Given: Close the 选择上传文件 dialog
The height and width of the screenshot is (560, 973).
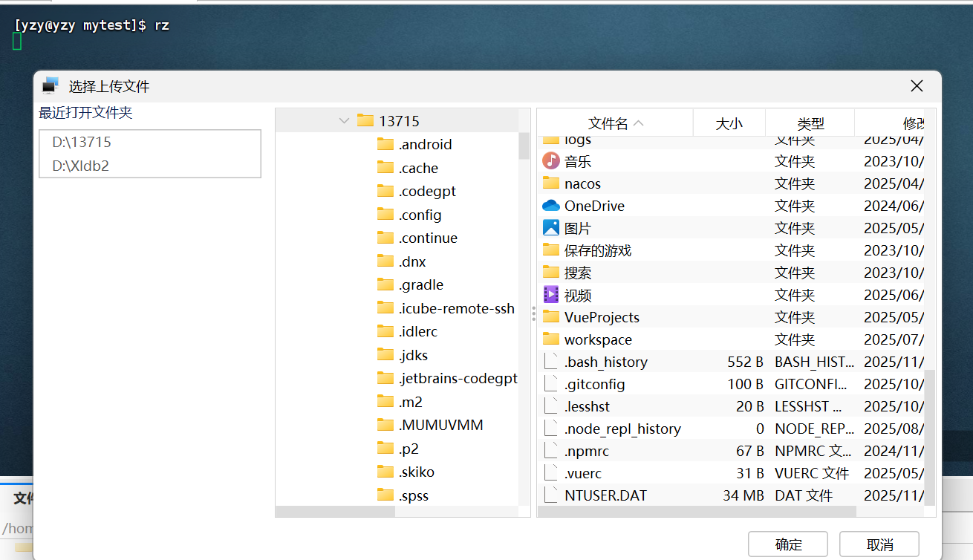Looking at the screenshot, I should (917, 86).
